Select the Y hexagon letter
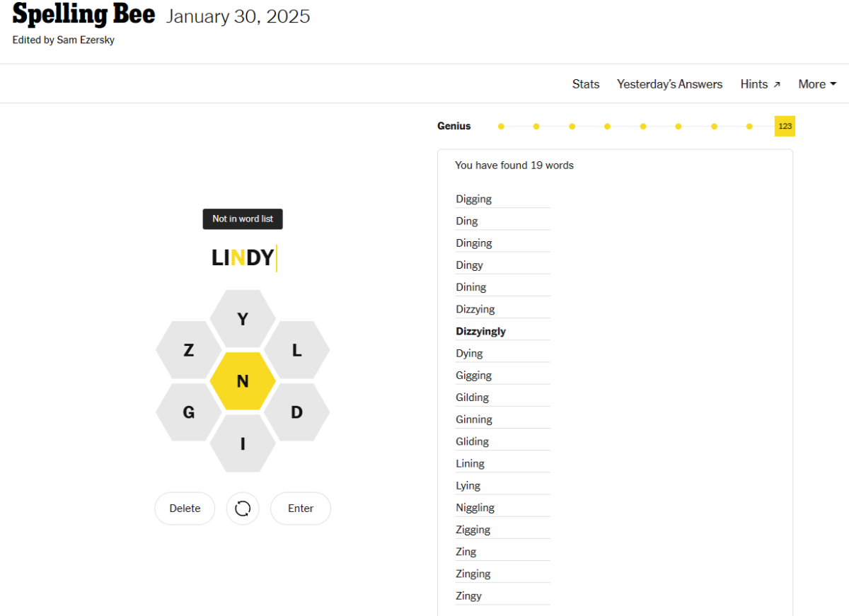 pos(243,319)
